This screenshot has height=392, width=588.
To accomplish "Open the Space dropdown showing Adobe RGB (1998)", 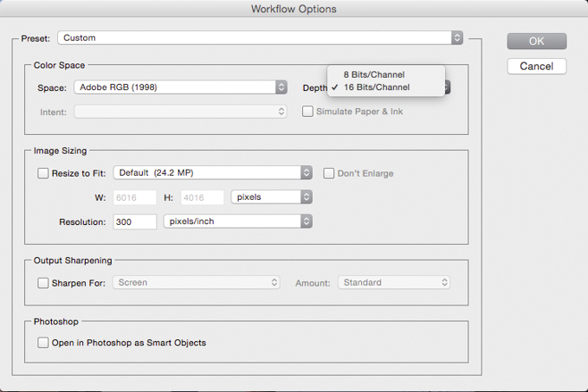I will (180, 87).
